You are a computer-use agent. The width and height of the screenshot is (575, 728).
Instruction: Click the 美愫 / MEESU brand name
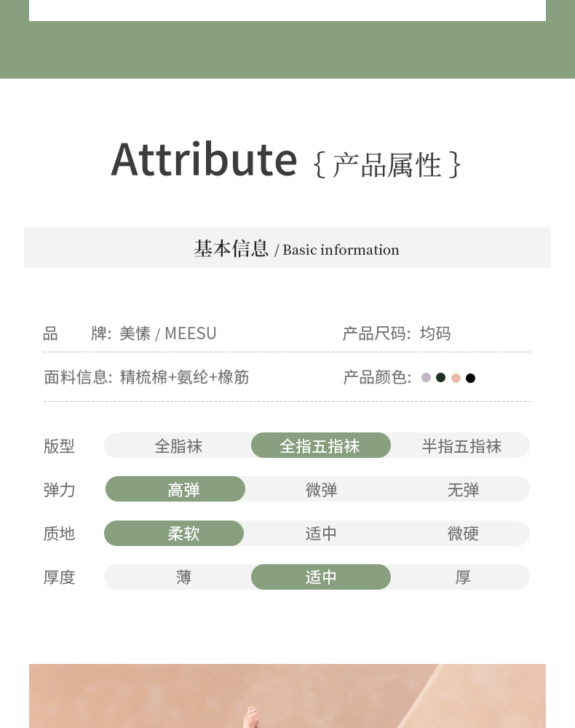[168, 333]
